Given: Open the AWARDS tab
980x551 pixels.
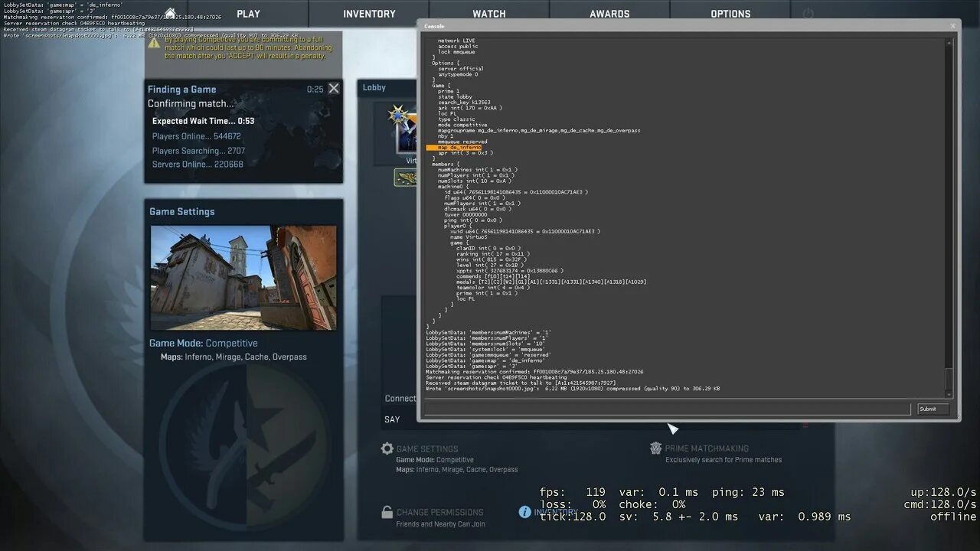Looking at the screenshot, I should 609,14.
